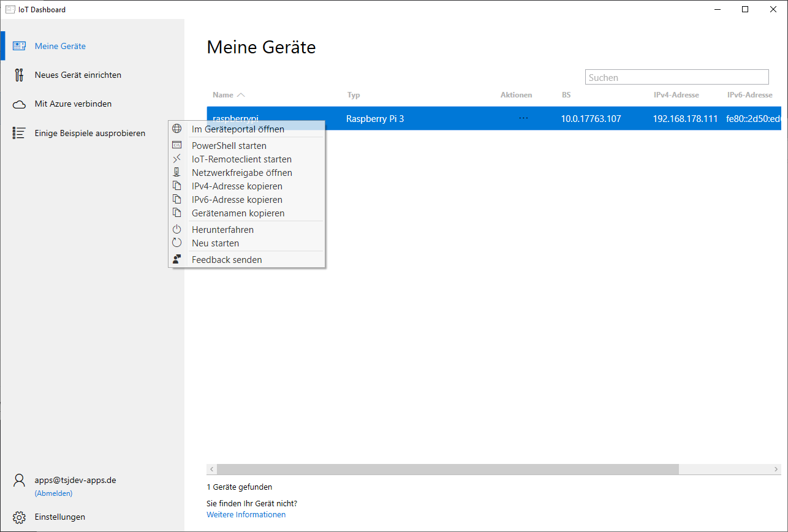Click the Meine Geräte sidebar icon
The image size is (788, 532).
click(19, 46)
